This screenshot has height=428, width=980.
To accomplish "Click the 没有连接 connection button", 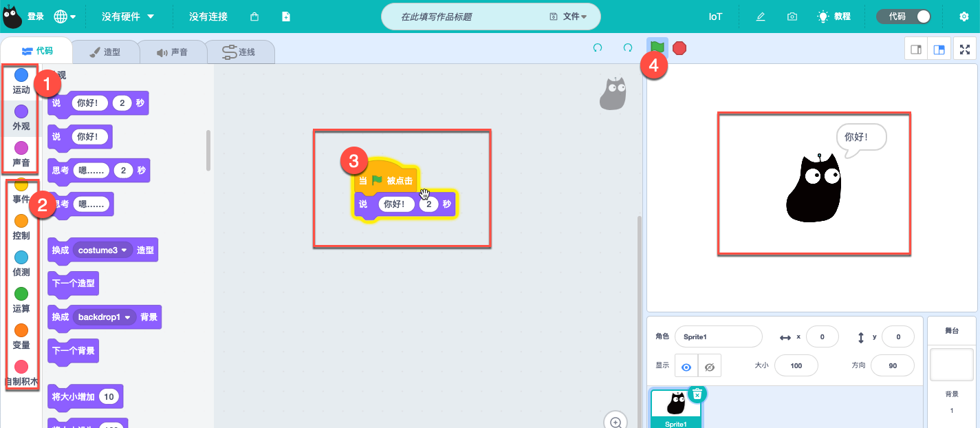I will (208, 17).
